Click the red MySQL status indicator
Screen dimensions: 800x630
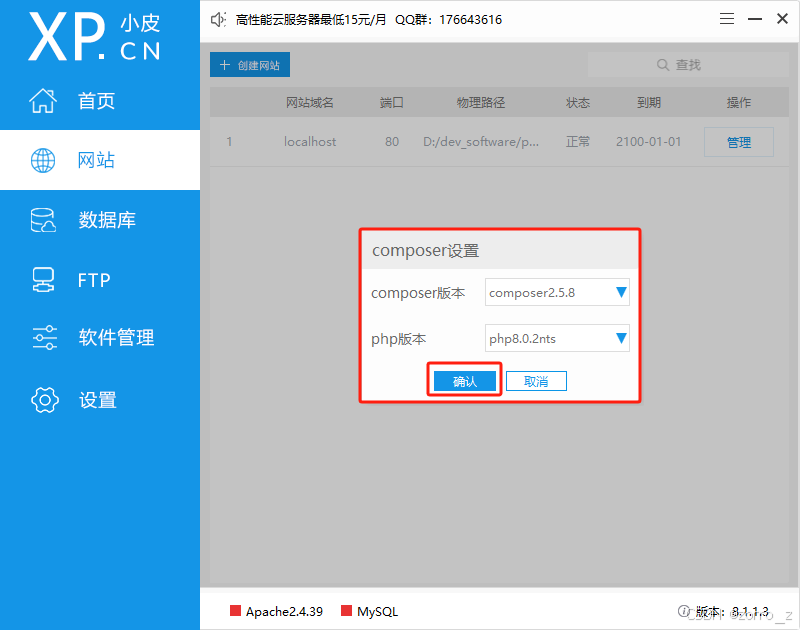pyautogui.click(x=346, y=611)
